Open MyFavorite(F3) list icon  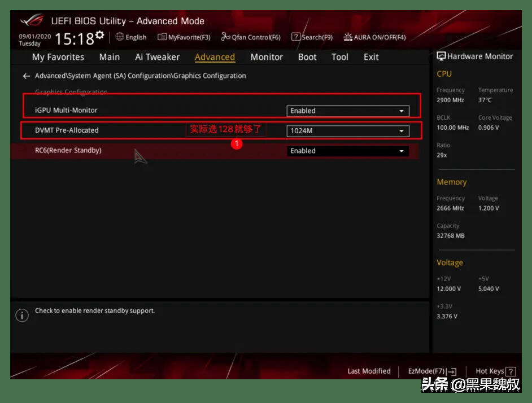coord(162,37)
